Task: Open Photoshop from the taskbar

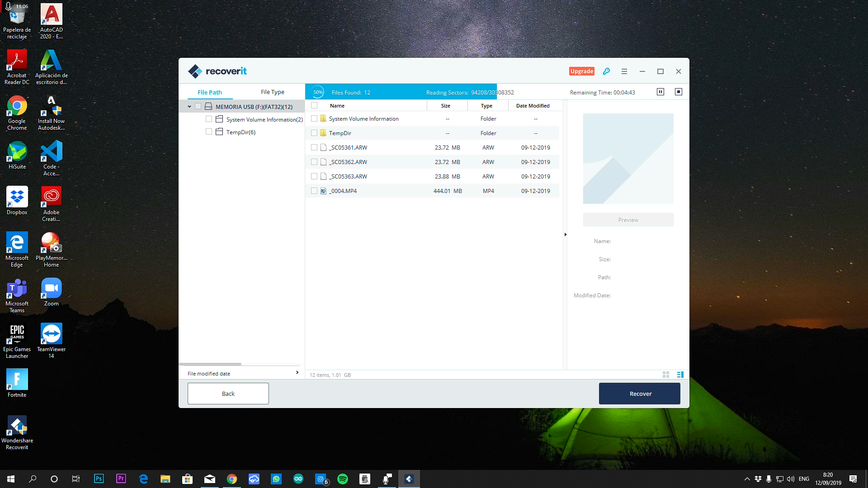Action: 99,479
